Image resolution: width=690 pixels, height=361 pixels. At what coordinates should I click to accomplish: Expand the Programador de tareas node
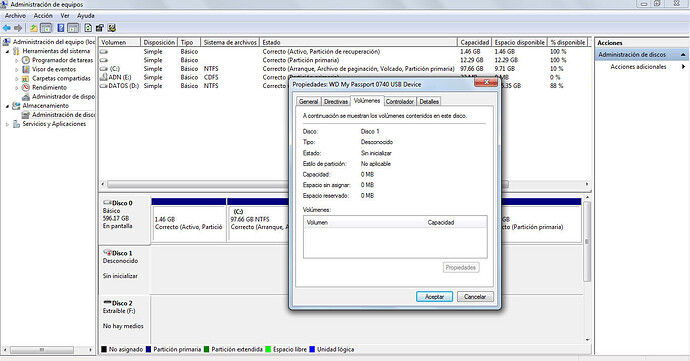tap(17, 60)
